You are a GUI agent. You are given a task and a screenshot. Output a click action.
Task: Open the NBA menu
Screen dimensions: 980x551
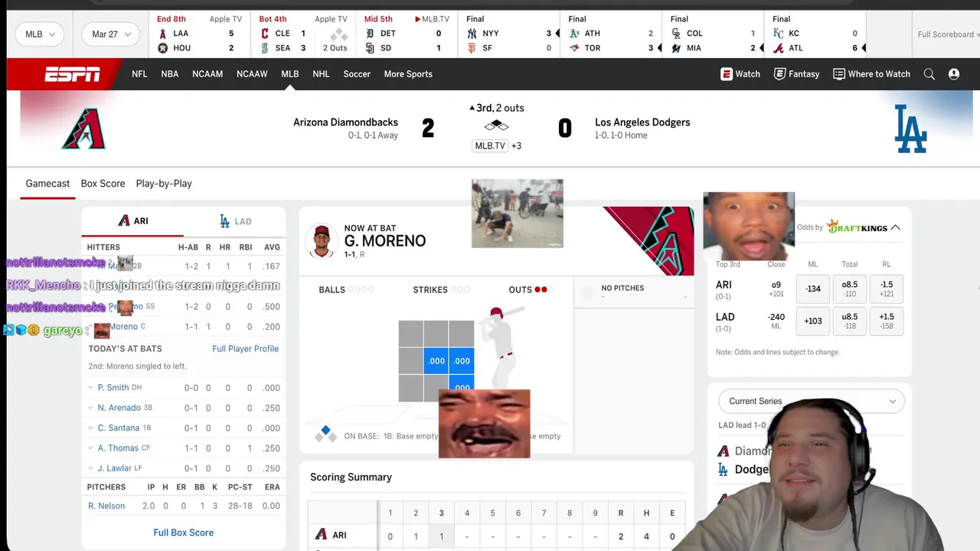170,74
